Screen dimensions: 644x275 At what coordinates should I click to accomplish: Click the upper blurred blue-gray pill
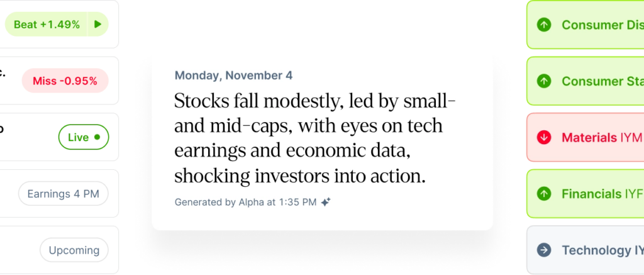click(x=64, y=196)
